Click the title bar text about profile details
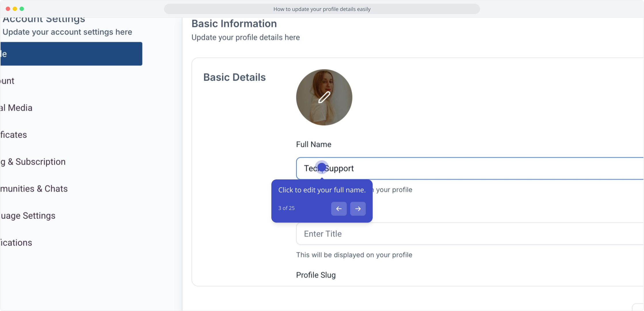 (x=322, y=9)
